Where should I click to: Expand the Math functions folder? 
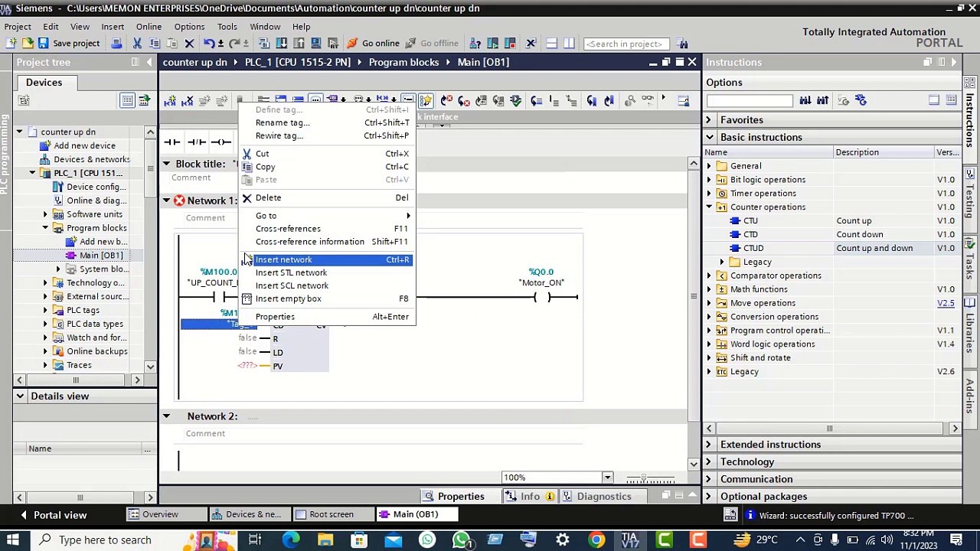[x=709, y=289]
